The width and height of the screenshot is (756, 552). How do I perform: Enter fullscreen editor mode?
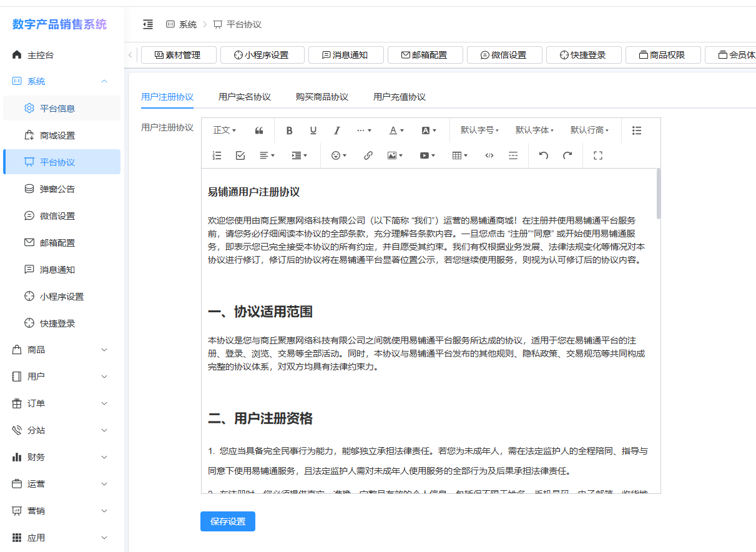(597, 155)
